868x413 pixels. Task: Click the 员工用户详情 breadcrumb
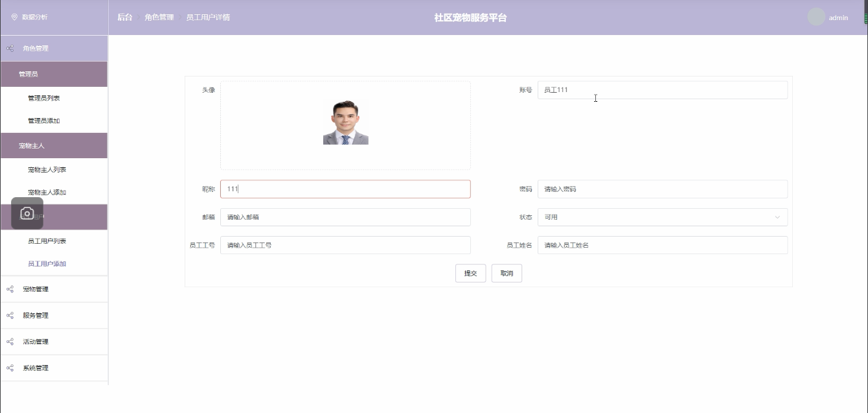pyautogui.click(x=208, y=18)
